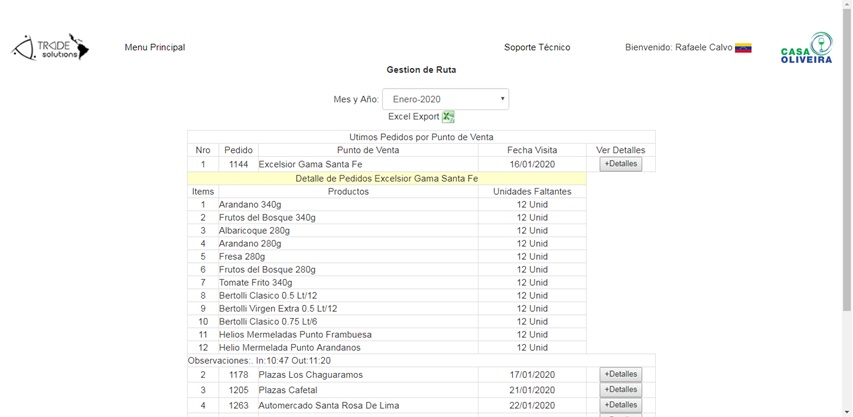The height and width of the screenshot is (417, 853).
Task: Click the Excel export icon
Action: point(448,117)
